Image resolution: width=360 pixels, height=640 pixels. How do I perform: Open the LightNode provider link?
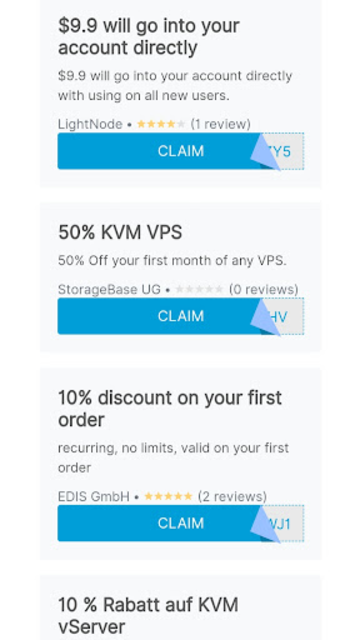tap(90, 124)
